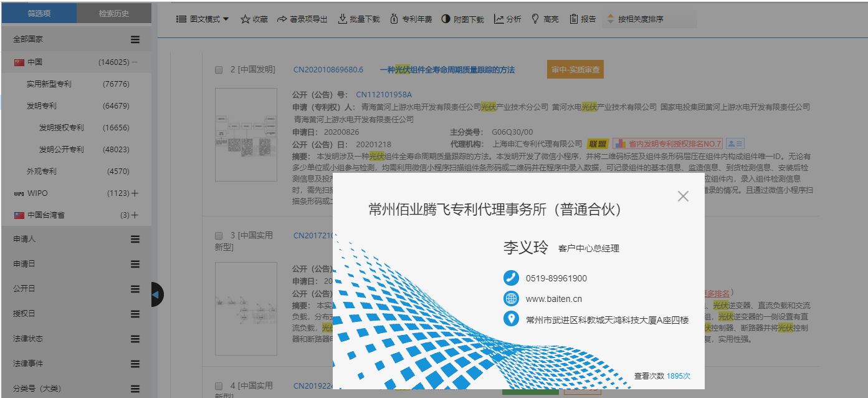Collapse the 中国 country group
The image size is (868, 398).
[x=135, y=62]
